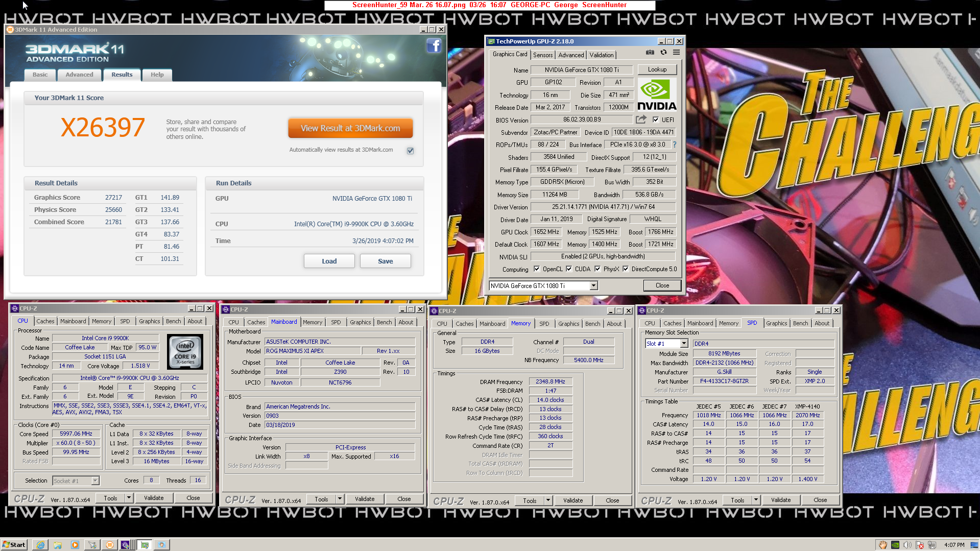Open the Validation tab in GPU-Z

[601, 55]
